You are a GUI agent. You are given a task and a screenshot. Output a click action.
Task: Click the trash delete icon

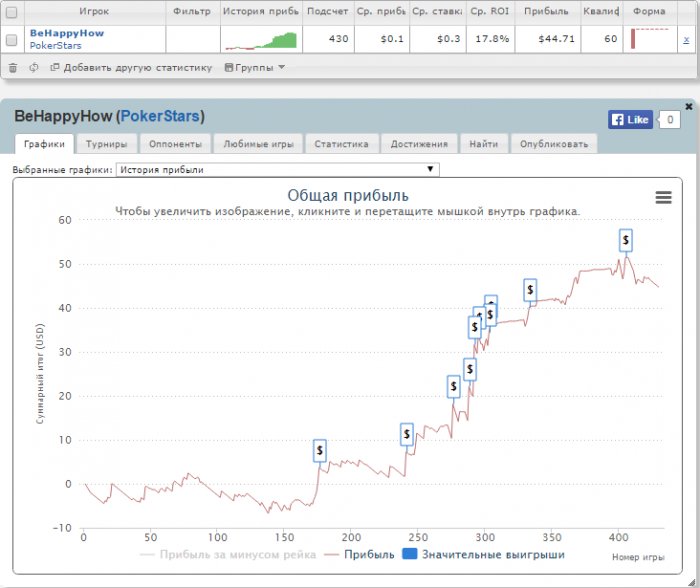[12, 68]
